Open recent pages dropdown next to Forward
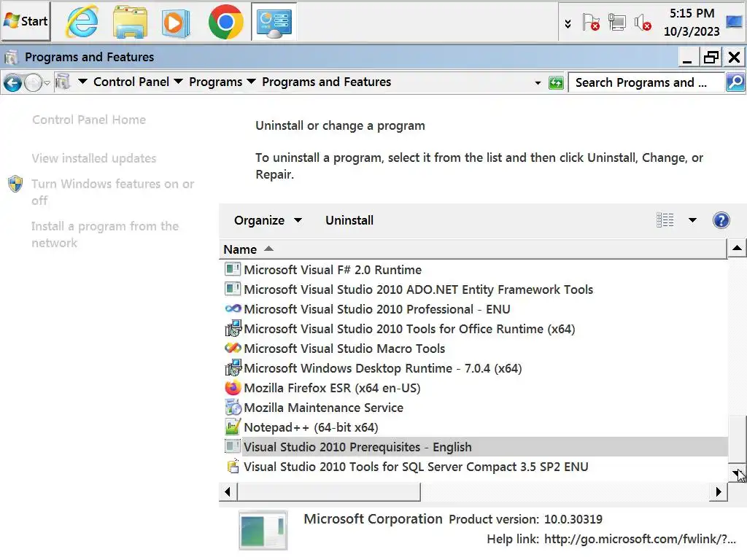The image size is (747, 560). click(47, 83)
